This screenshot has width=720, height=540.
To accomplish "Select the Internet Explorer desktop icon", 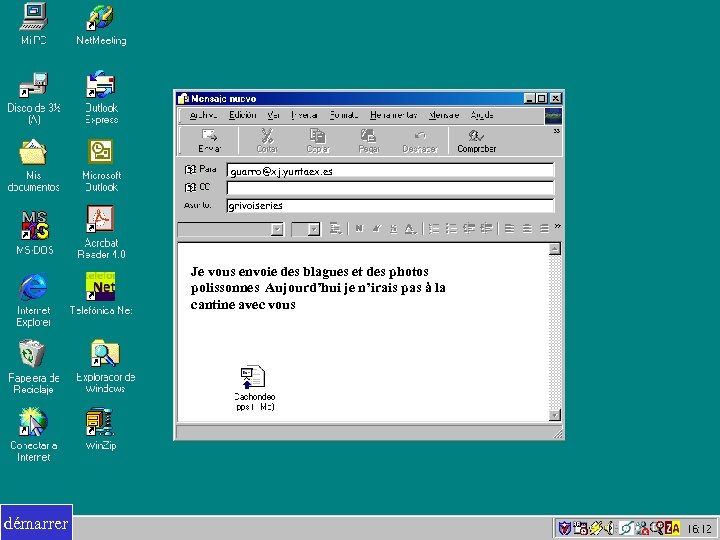I will [33, 300].
